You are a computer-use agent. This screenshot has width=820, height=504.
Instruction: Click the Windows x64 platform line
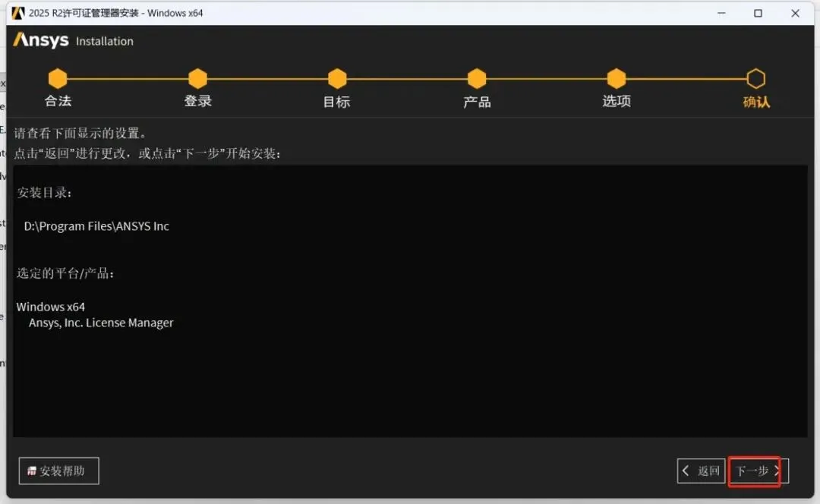[51, 307]
